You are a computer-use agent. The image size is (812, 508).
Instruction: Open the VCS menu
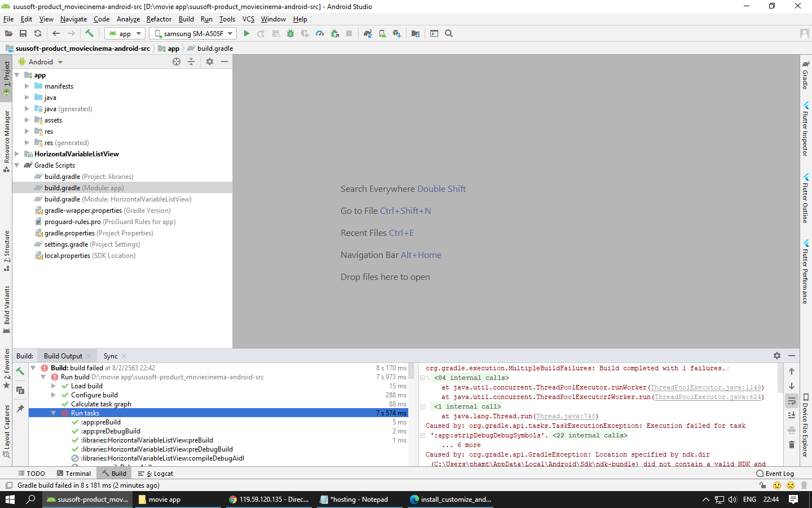248,19
